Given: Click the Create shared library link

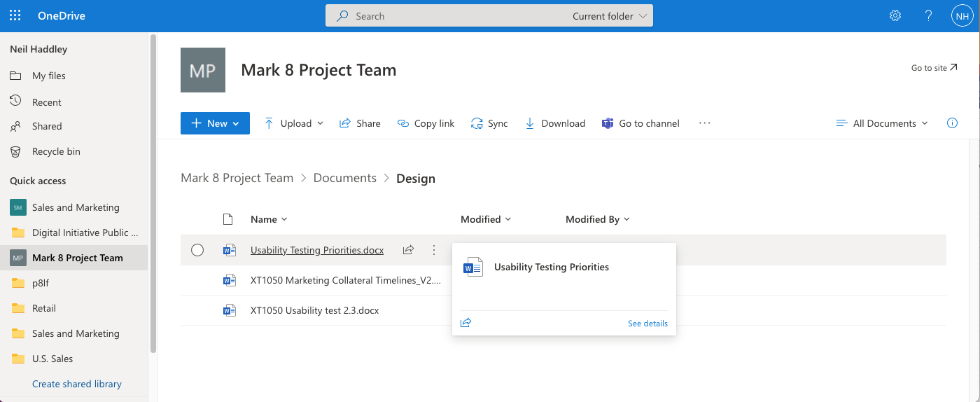Looking at the screenshot, I should [77, 384].
